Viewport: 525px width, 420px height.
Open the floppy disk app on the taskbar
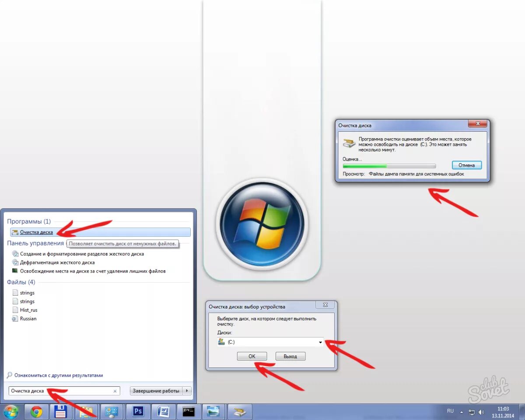[61, 412]
